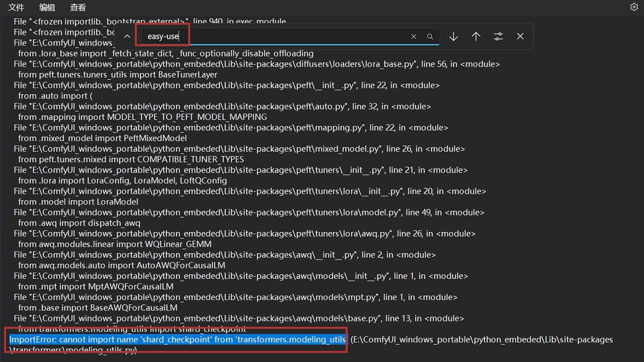Click line 'from .base import BaseAWQForCausalLM'
The image size is (644, 362).
[x=98, y=308]
